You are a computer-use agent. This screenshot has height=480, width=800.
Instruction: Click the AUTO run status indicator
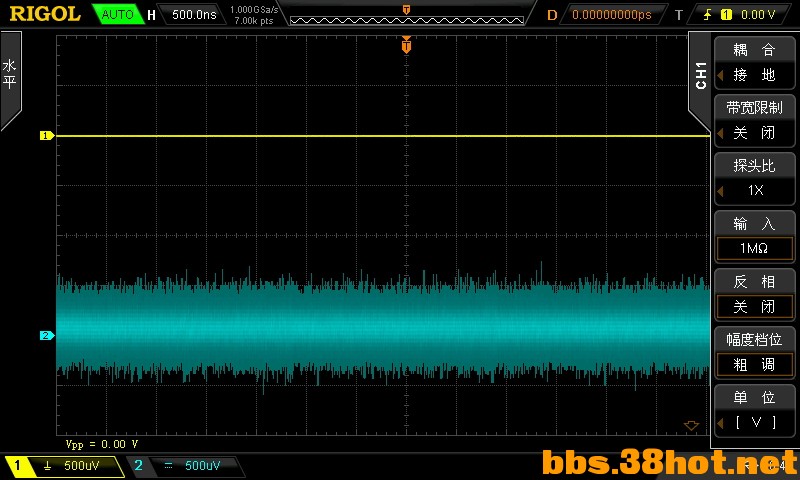coord(117,14)
